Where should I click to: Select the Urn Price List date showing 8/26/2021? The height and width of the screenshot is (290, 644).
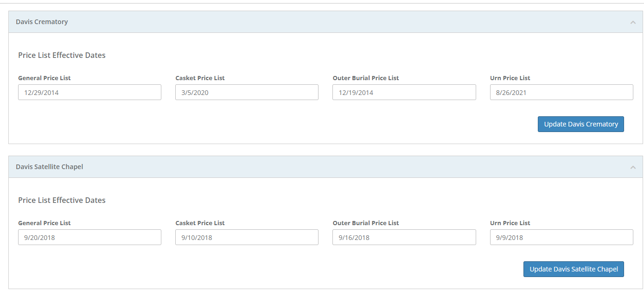click(x=561, y=92)
